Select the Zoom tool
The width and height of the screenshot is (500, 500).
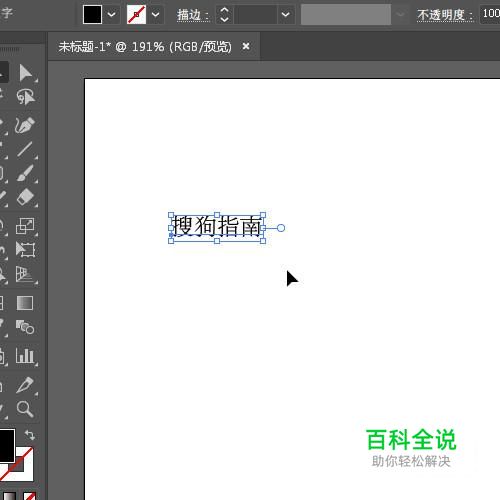pyautogui.click(x=25, y=409)
